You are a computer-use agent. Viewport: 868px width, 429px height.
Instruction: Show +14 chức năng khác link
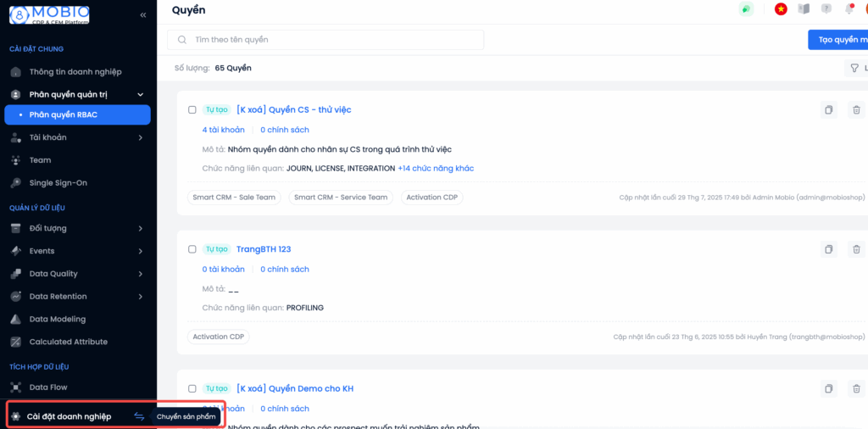[x=436, y=169]
